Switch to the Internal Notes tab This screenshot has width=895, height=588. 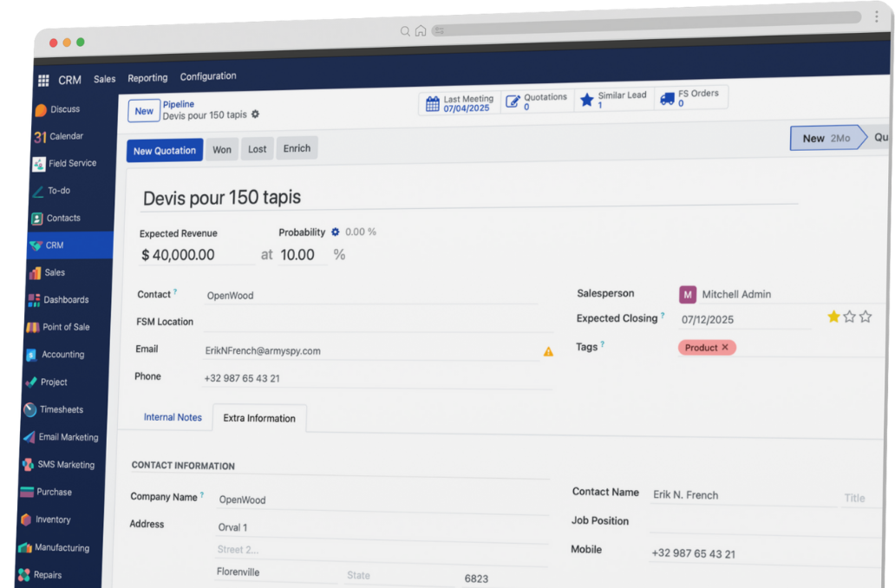pos(173,417)
